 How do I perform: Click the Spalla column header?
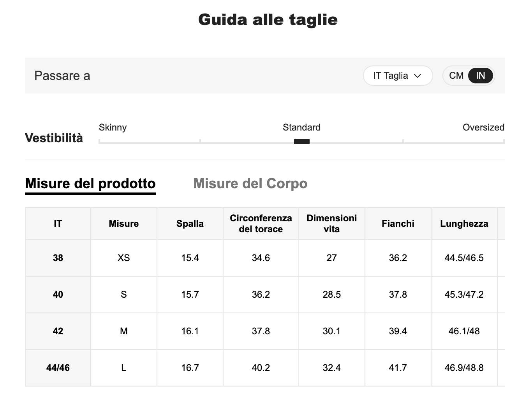(x=190, y=224)
